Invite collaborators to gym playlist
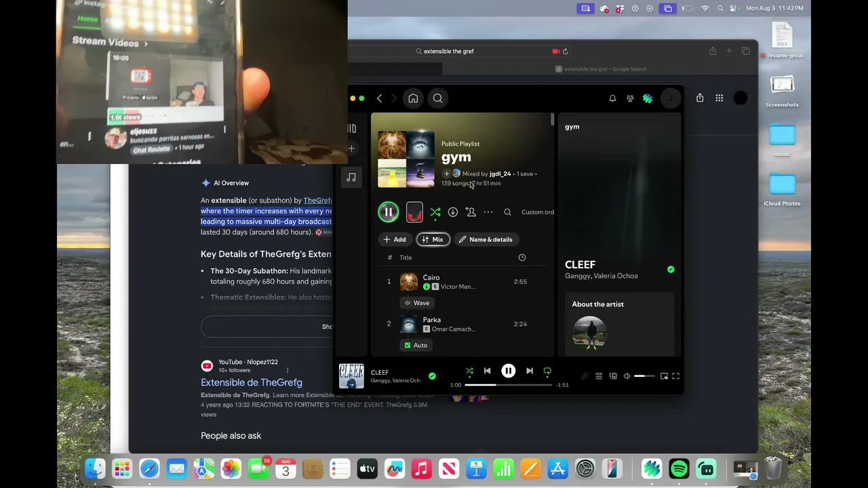Image resolution: width=868 pixels, height=488 pixels. pos(471,212)
